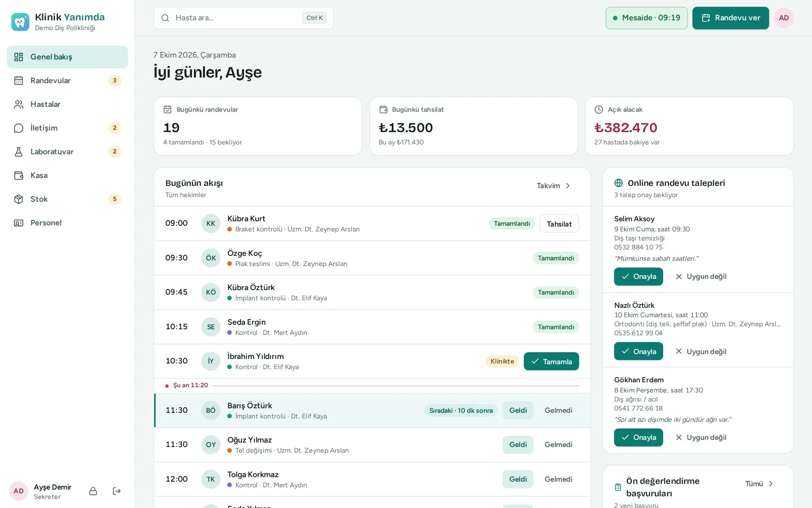Click the Ayşe Demir Sekreter profile
The width and height of the screenshot is (812, 508).
(x=40, y=491)
